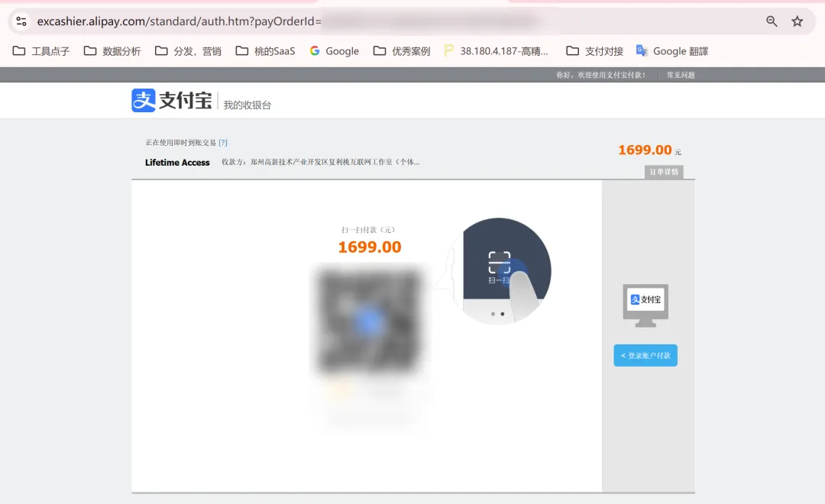Click the Alipay monitor icon in right panel
This screenshot has width=825, height=504.
click(x=645, y=305)
